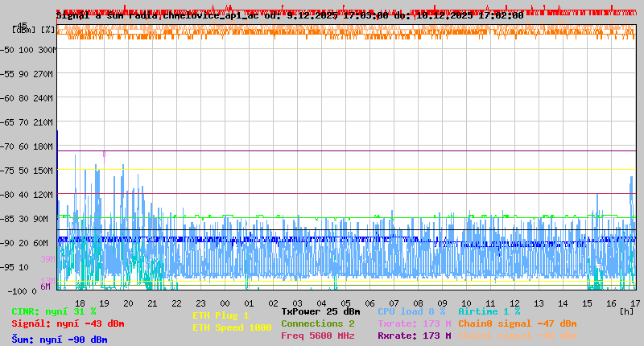Click the purple Rxrate legend entry
Viewport: 644px width, 346px height.
tap(415, 336)
